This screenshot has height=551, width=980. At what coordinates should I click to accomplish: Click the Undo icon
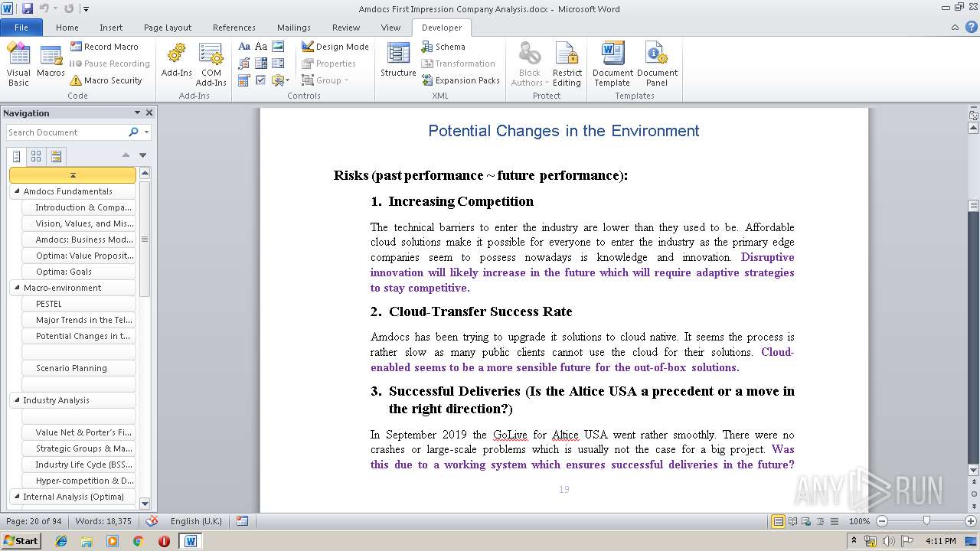point(44,8)
